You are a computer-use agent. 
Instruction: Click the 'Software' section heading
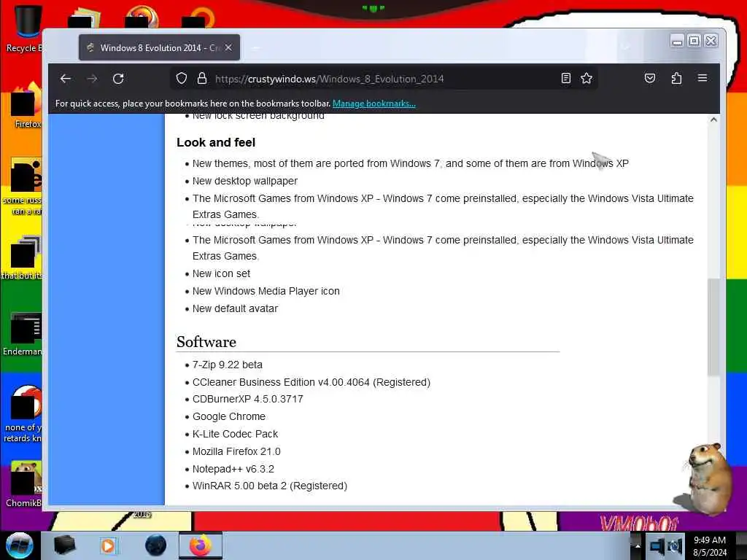click(206, 342)
